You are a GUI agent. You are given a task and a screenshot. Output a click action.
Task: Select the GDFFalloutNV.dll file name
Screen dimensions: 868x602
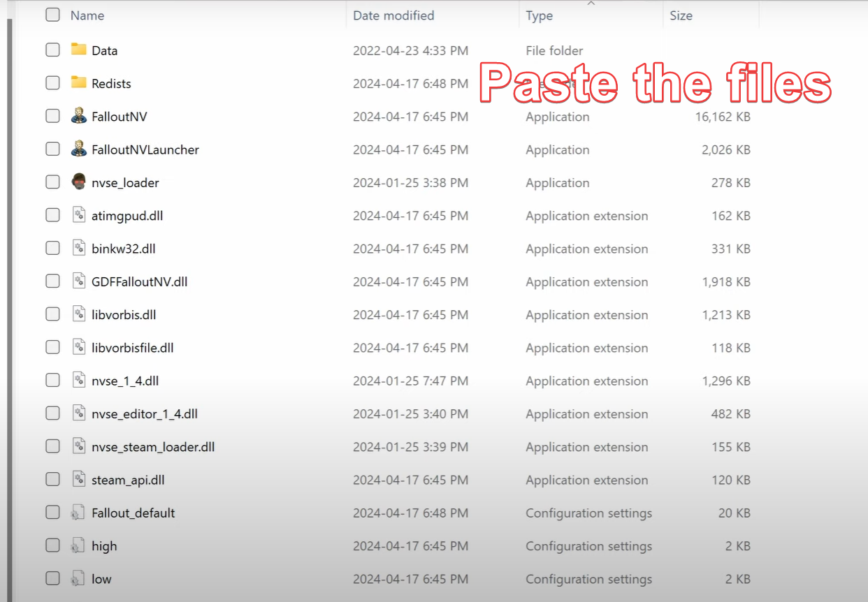coord(140,282)
